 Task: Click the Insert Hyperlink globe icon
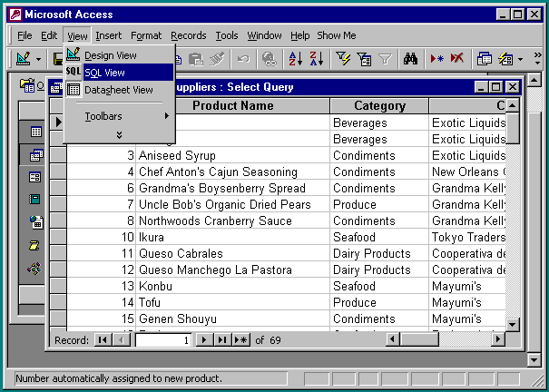270,59
